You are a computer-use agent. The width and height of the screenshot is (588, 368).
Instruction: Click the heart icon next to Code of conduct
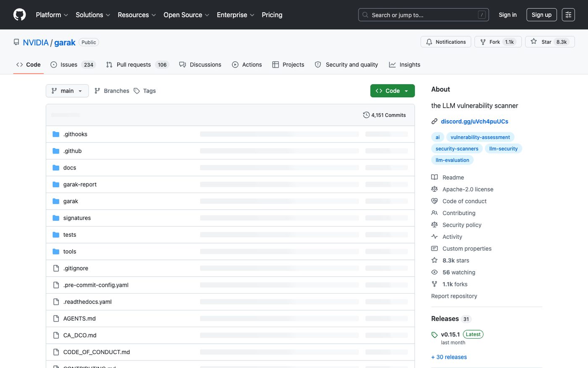[435, 201]
